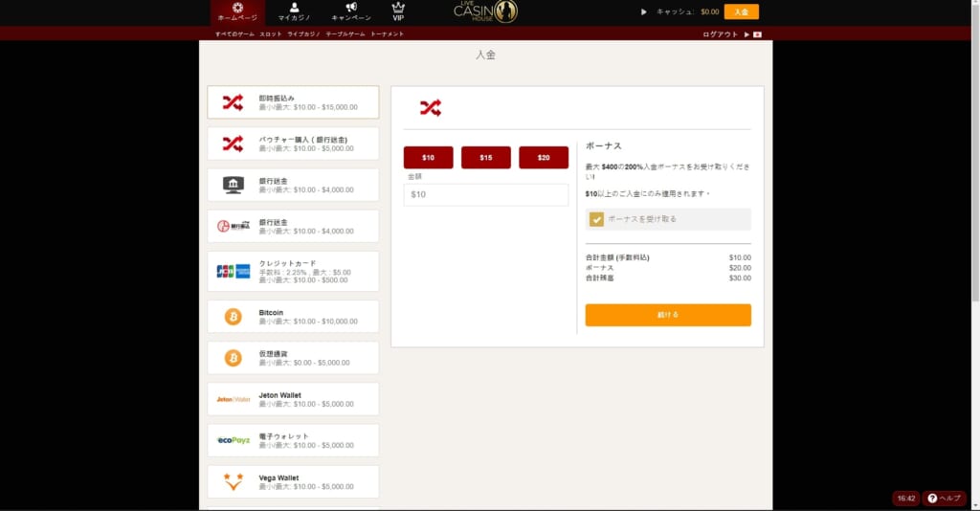
Task: Open the ライブカジノ menu item
Action: tap(303, 34)
